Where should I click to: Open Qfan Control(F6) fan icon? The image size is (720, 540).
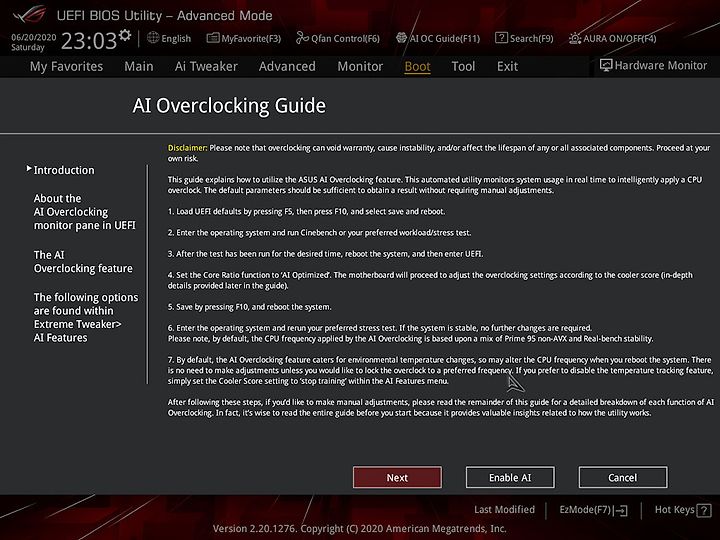[x=302, y=38]
